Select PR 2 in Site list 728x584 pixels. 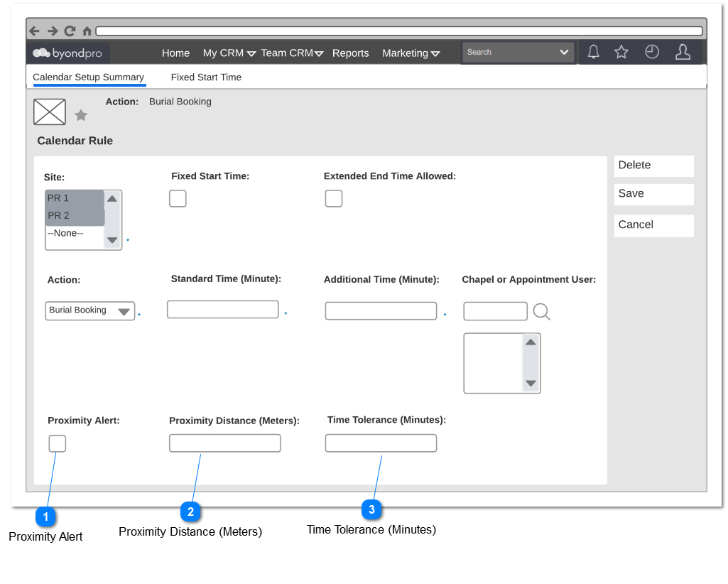(x=75, y=216)
